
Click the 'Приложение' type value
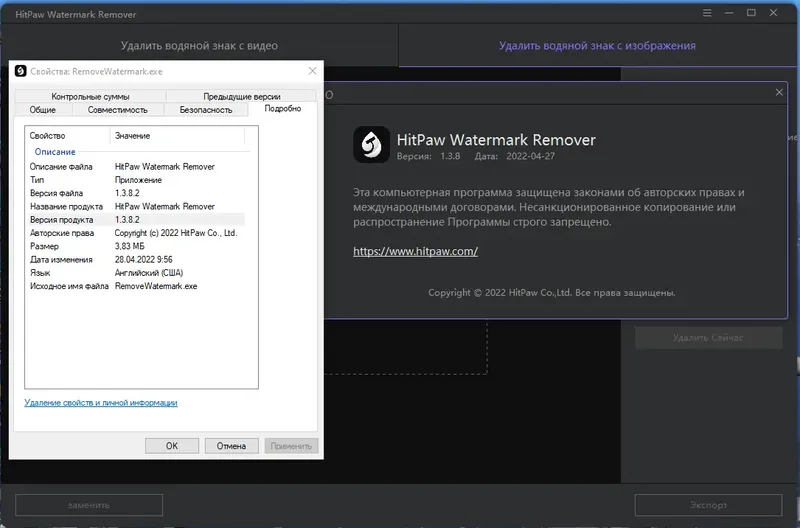(x=138, y=180)
